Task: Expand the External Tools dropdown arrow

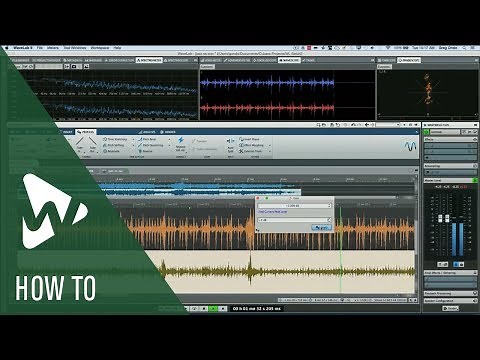Action: click(x=269, y=151)
